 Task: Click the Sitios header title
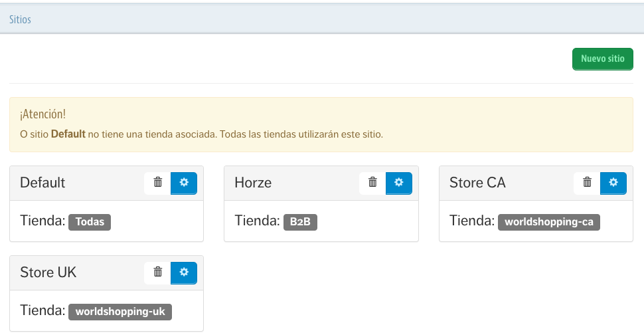coord(20,20)
